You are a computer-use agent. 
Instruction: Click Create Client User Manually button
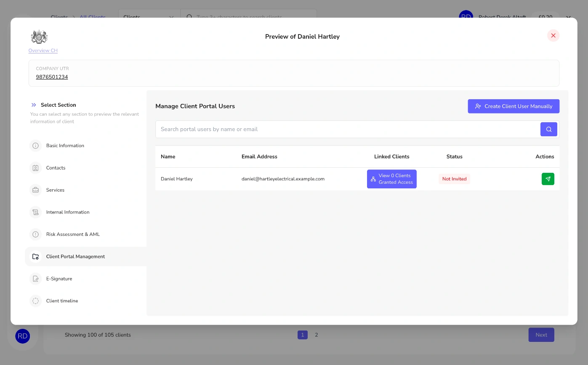click(514, 106)
